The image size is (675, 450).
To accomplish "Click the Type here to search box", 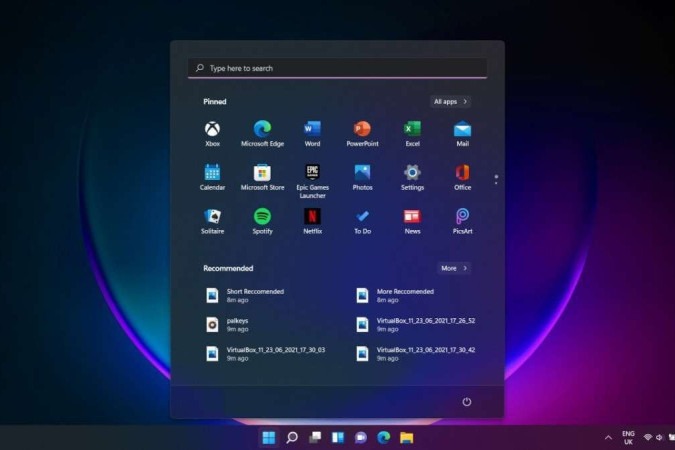I will (337, 68).
